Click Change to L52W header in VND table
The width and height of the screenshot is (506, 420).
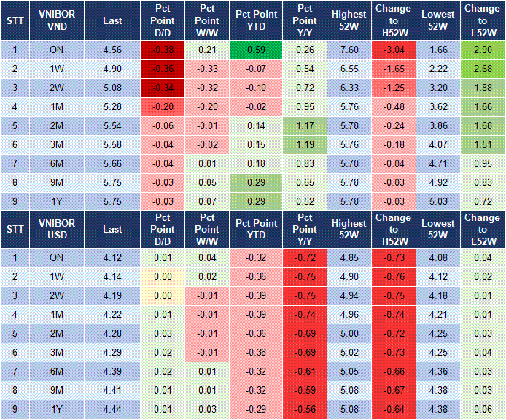(482, 21)
